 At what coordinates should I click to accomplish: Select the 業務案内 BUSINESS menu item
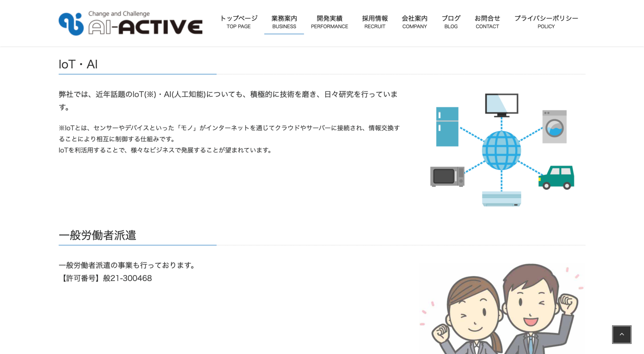point(284,22)
